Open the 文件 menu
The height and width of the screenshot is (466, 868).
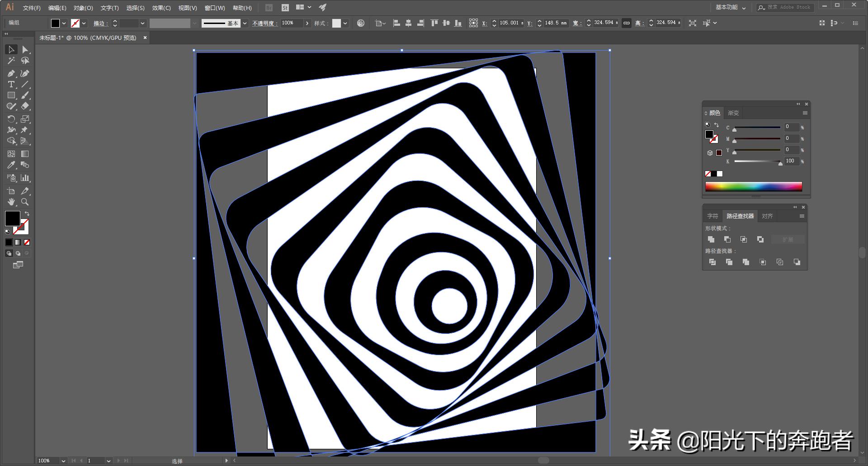(30, 8)
